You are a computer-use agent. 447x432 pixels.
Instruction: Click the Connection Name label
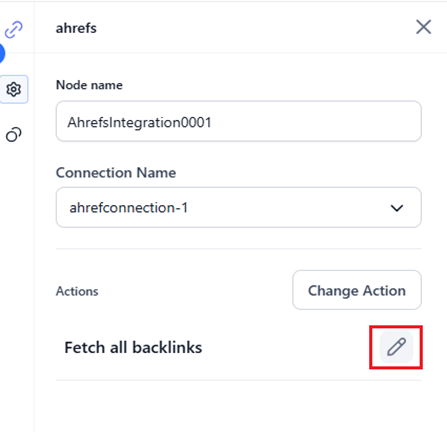[x=116, y=173]
